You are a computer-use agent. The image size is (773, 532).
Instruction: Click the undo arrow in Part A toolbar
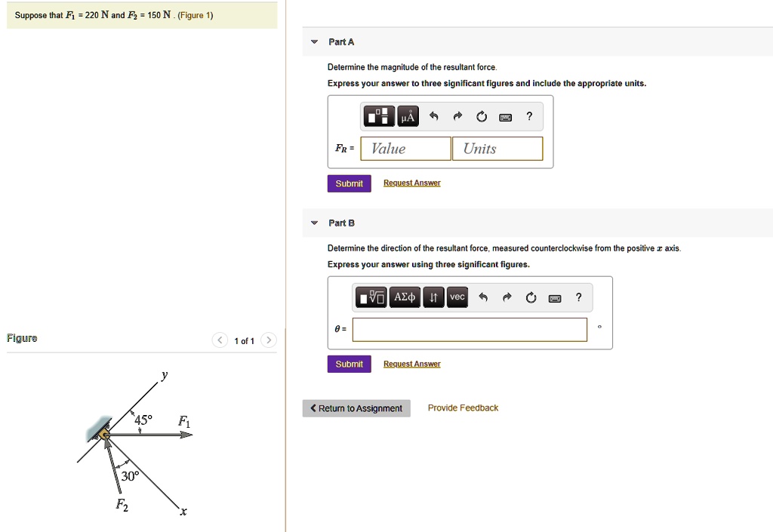pyautogui.click(x=433, y=116)
